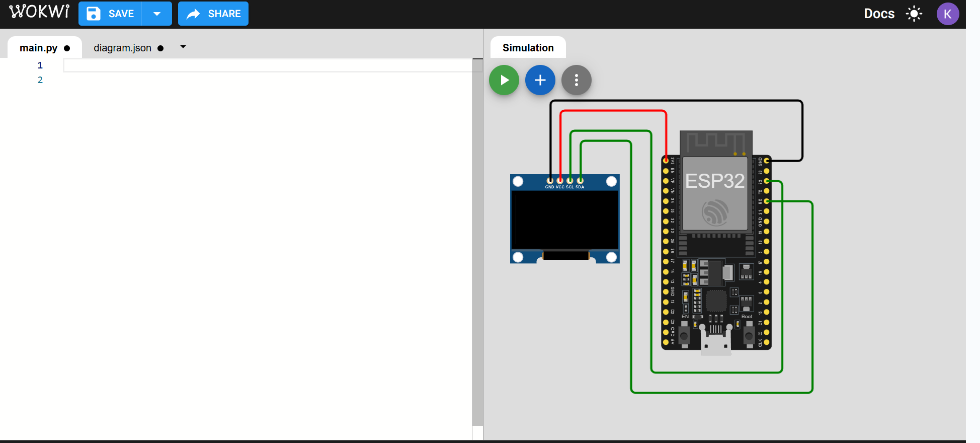Click the OLED SDA pin
Viewport: 980px width, 443px height.
tap(580, 181)
